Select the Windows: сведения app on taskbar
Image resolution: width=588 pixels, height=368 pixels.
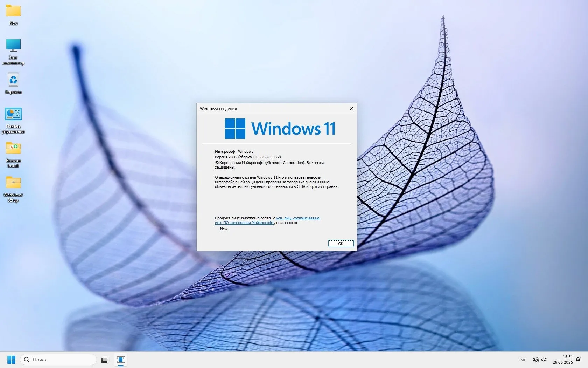click(x=121, y=360)
